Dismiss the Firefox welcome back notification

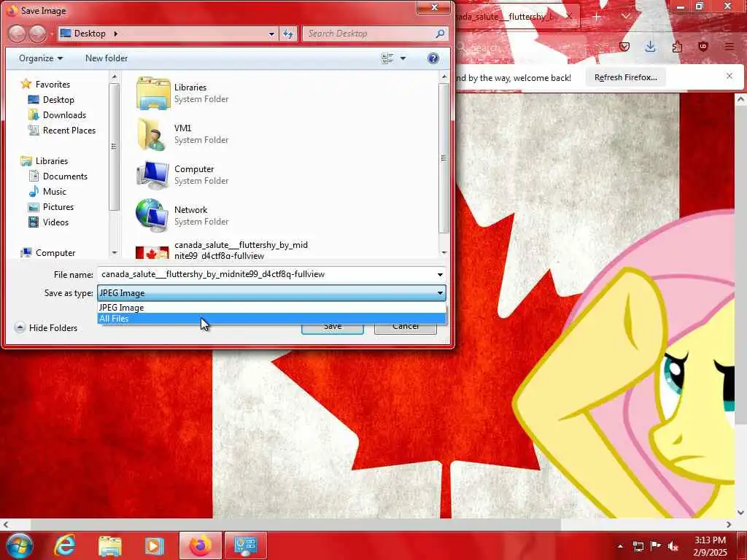729,76
